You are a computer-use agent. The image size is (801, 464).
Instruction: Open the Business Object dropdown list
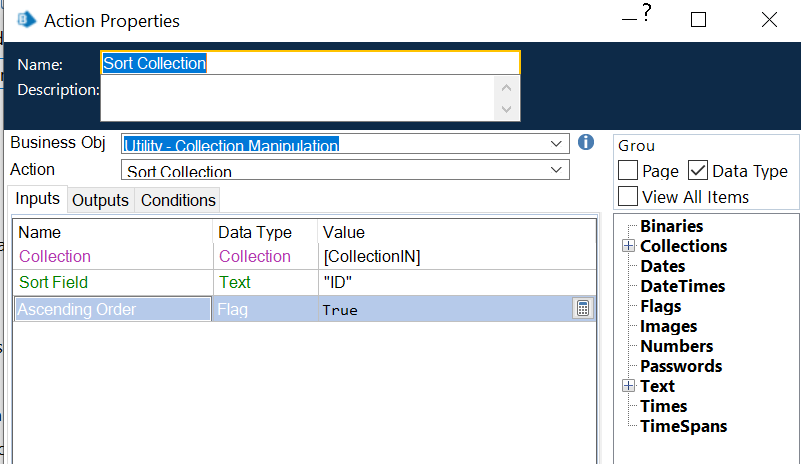click(557, 145)
